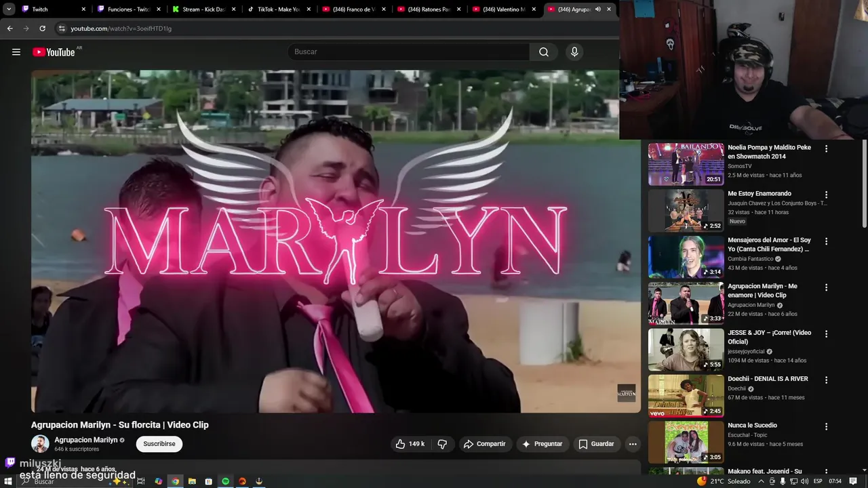Open the Copilot taskbar icon
868x488 pixels.
pyautogui.click(x=158, y=481)
